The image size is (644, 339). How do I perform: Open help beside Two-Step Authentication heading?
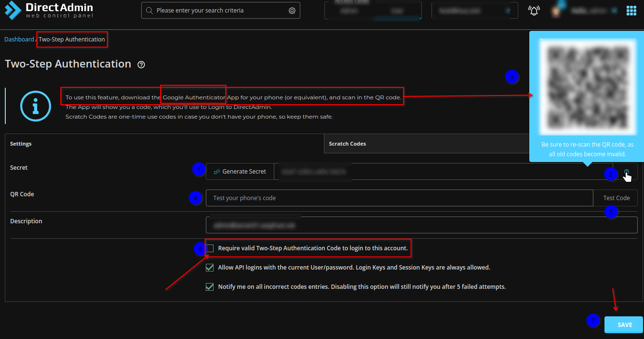pyautogui.click(x=141, y=65)
